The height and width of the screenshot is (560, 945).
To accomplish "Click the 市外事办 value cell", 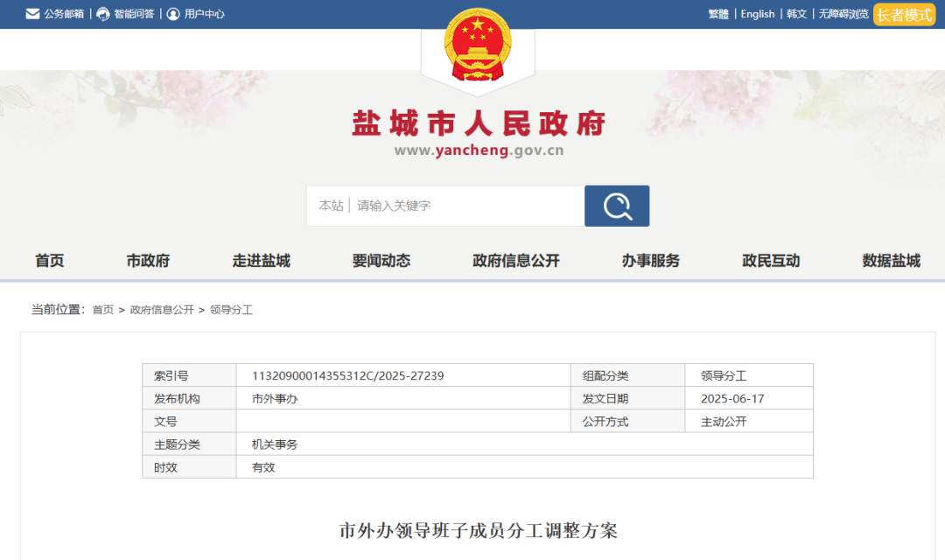I will tap(403, 398).
